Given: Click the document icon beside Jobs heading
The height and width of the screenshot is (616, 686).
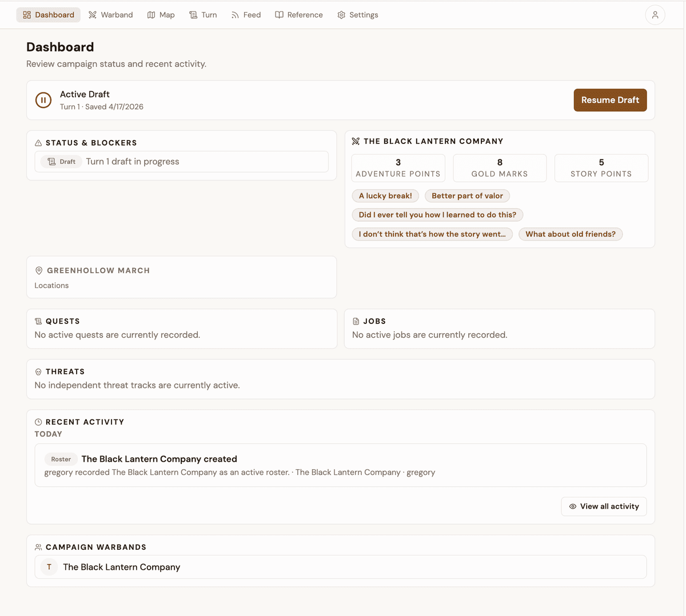Looking at the screenshot, I should point(356,321).
